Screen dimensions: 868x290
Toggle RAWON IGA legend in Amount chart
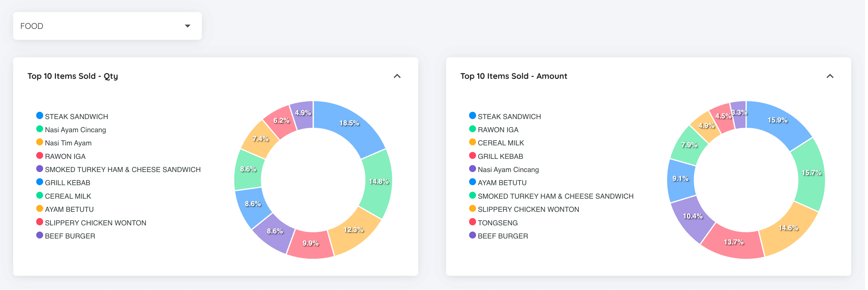pyautogui.click(x=494, y=130)
